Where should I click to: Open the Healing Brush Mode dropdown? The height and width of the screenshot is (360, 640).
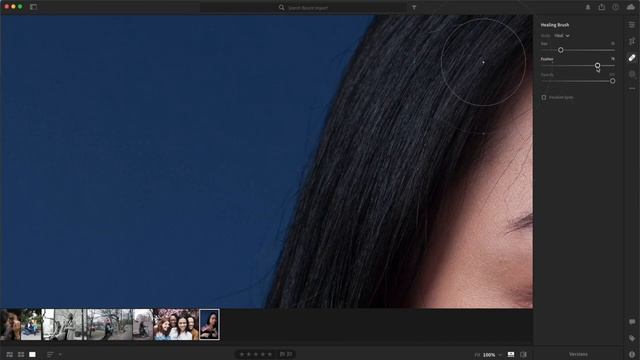(x=562, y=36)
